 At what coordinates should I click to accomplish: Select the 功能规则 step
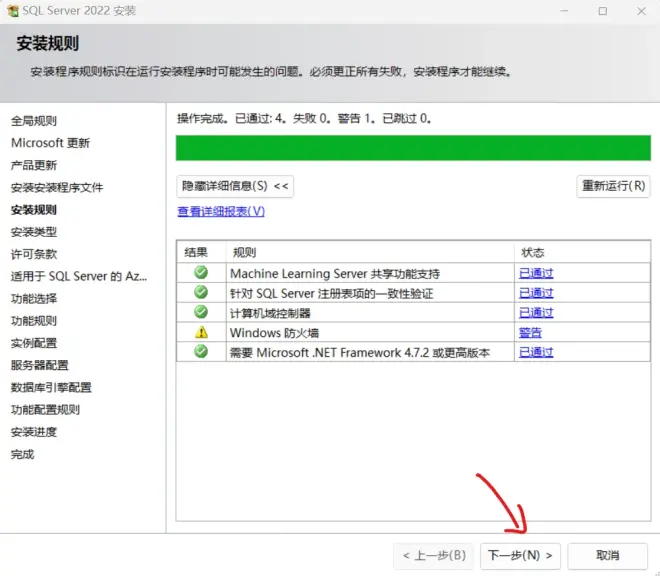tap(34, 321)
